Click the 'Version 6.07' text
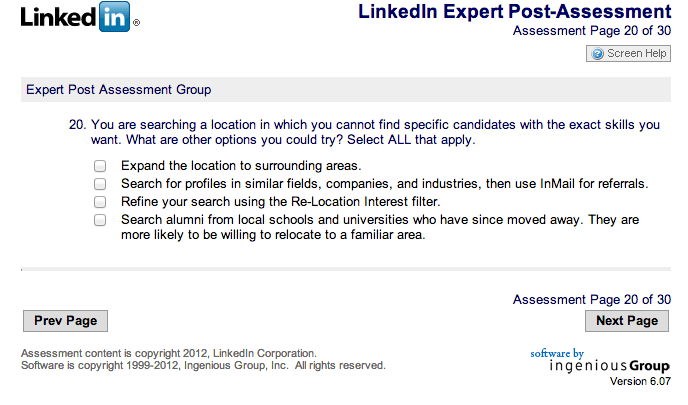688x405 pixels. coord(640,382)
